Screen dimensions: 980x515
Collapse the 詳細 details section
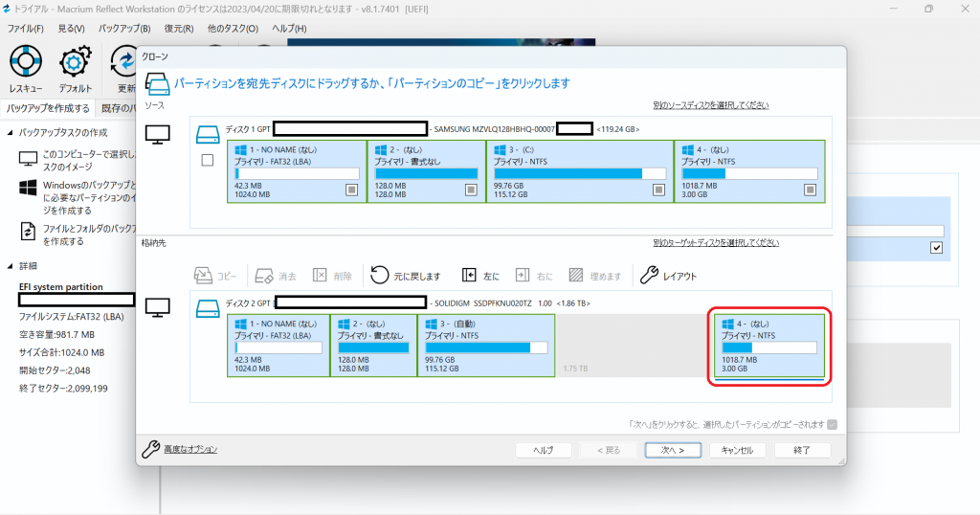pos(10,265)
